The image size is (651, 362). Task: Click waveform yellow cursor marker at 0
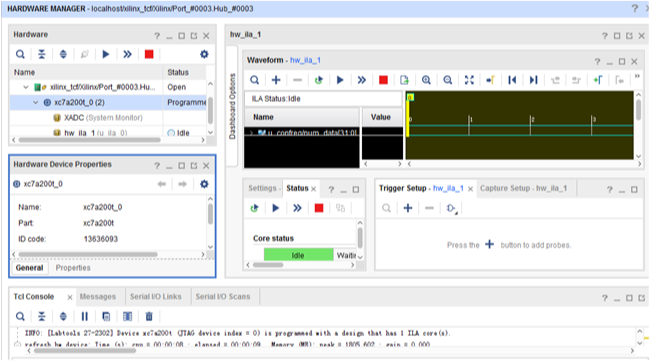point(410,98)
